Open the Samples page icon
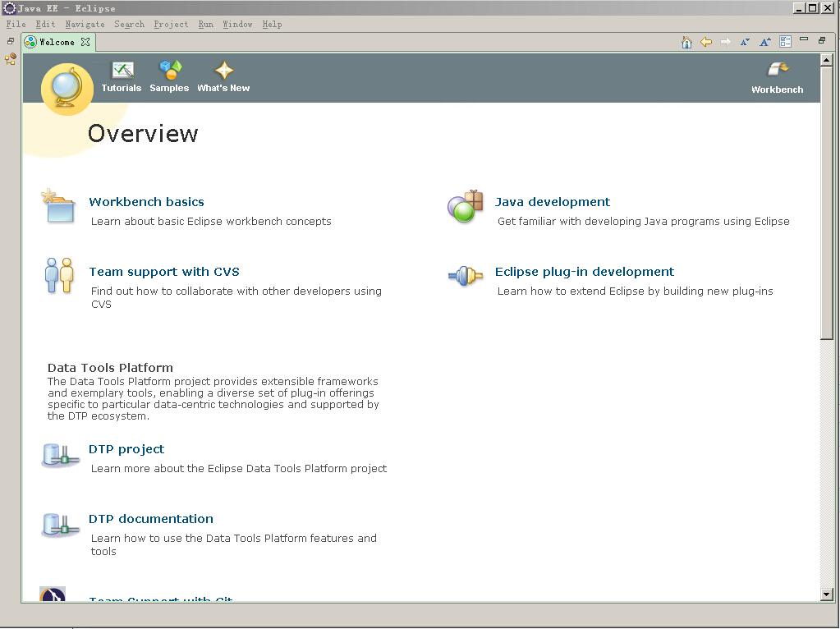This screenshot has width=840, height=629. click(x=170, y=71)
